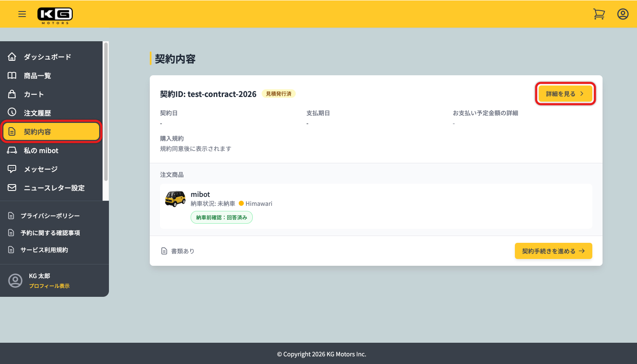
Task: Open the shopping cart icon
Action: (x=599, y=14)
